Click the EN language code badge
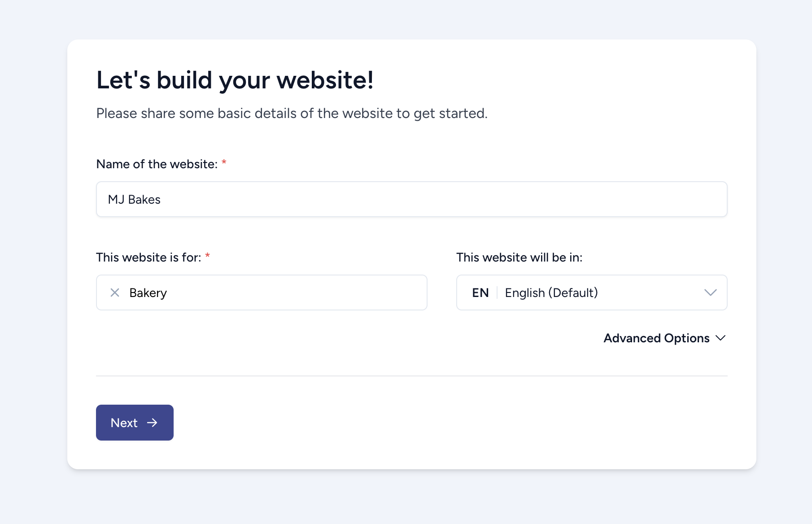Image resolution: width=812 pixels, height=524 pixels. pos(480,293)
